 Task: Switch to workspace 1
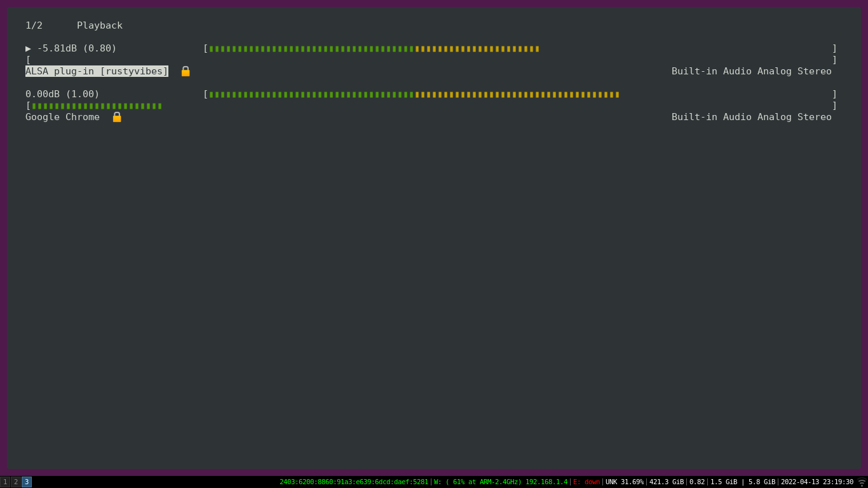pos(5,482)
